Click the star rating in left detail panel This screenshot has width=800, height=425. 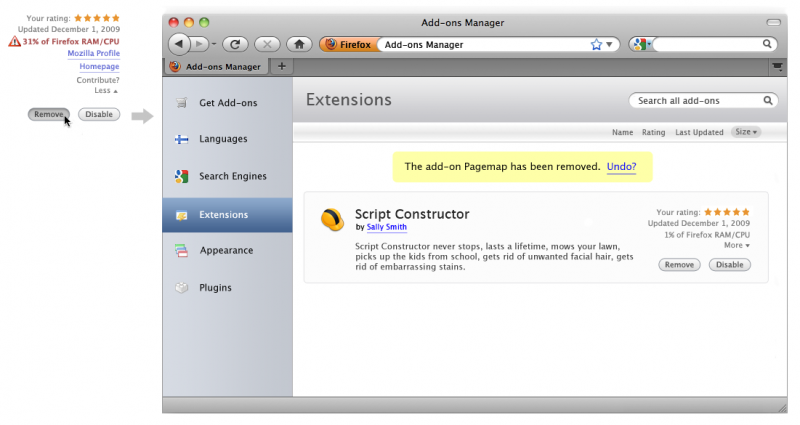pos(97,18)
